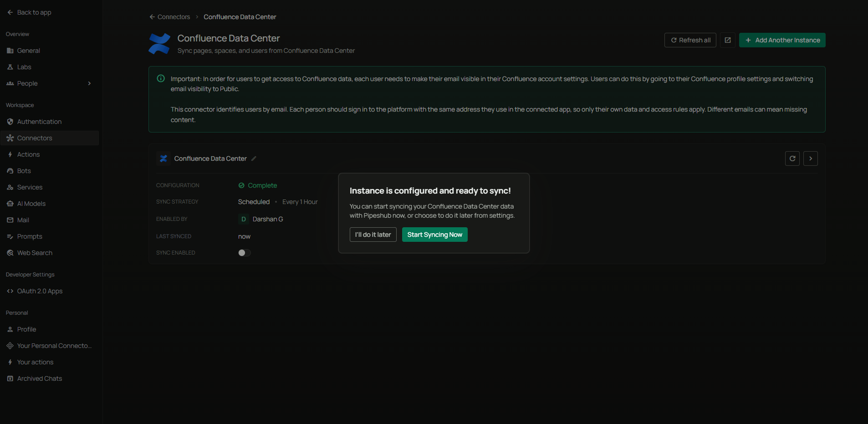Click the People group icon
The image size is (868, 424).
[x=10, y=83]
